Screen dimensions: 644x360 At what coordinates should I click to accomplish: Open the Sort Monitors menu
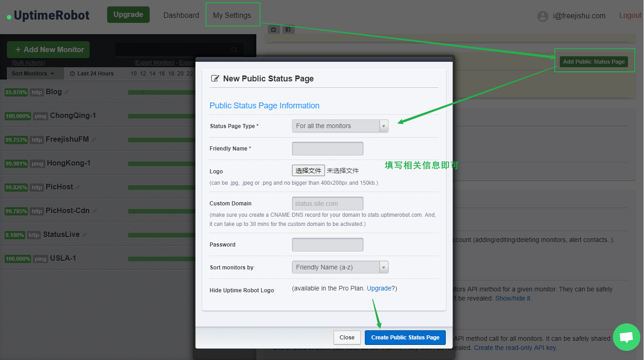(x=33, y=74)
